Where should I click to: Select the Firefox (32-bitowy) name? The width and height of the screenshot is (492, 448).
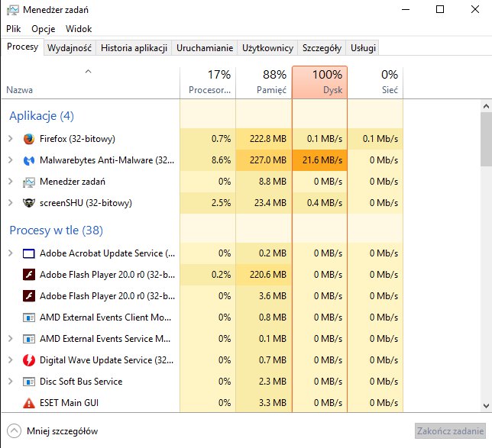(77, 139)
